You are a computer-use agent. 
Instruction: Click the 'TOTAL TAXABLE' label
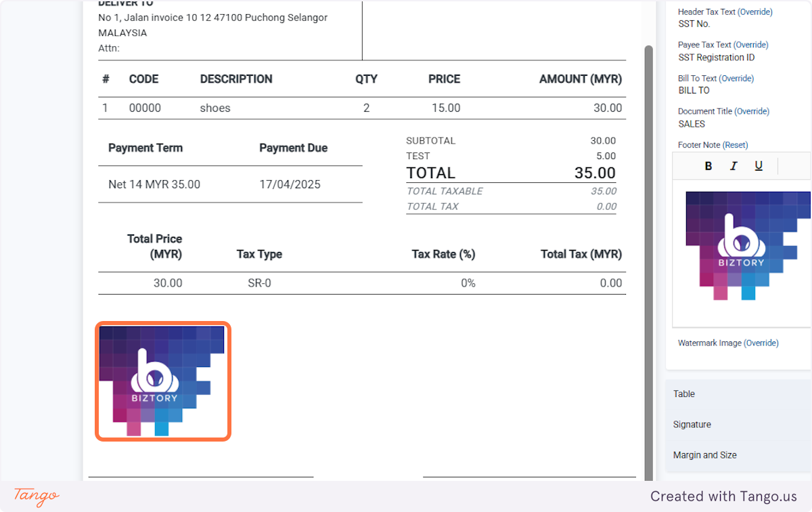tap(445, 192)
